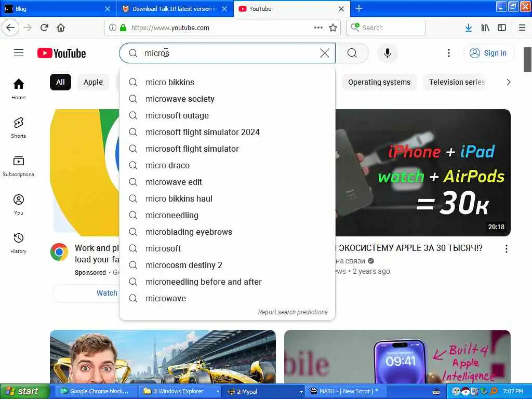Open History in the sidebar

(x=19, y=243)
